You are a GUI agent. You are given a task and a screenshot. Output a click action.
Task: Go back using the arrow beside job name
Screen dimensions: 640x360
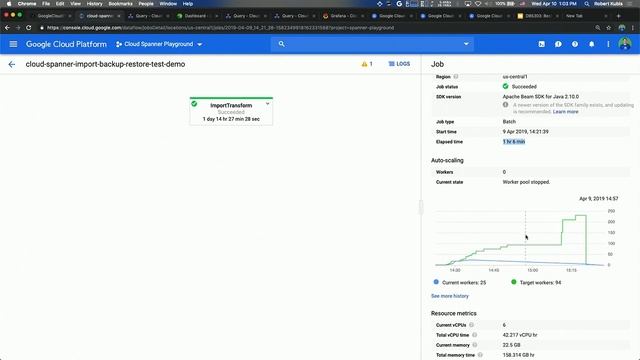coord(12,64)
